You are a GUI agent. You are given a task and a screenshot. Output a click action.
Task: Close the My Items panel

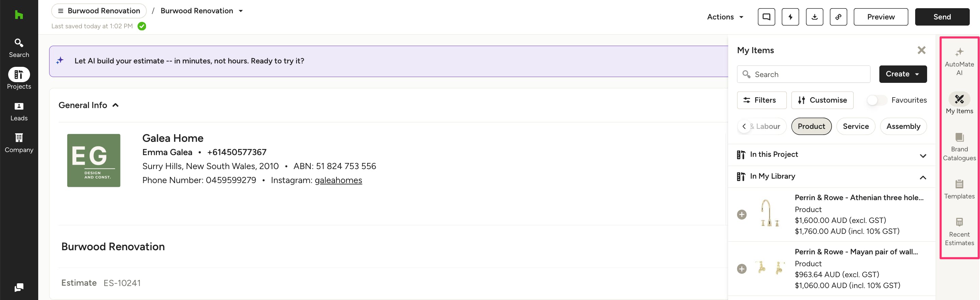click(x=921, y=50)
